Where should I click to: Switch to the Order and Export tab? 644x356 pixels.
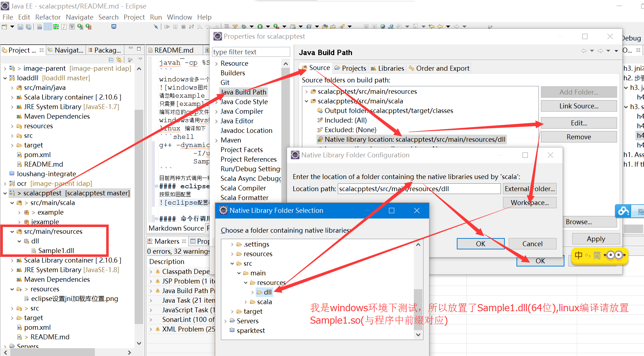(439, 68)
